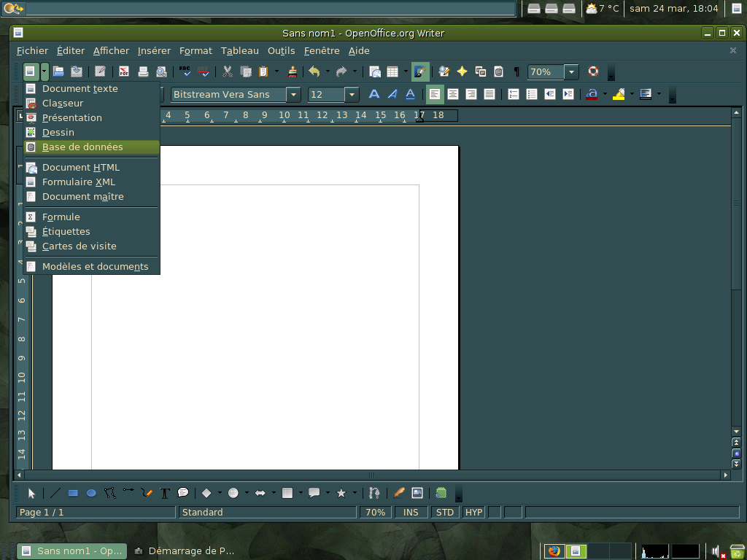Open the font size dropdown
747x560 pixels.
(352, 94)
